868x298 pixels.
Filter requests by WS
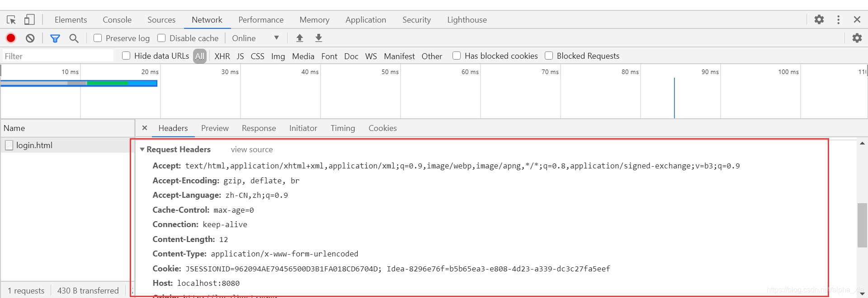(x=371, y=56)
